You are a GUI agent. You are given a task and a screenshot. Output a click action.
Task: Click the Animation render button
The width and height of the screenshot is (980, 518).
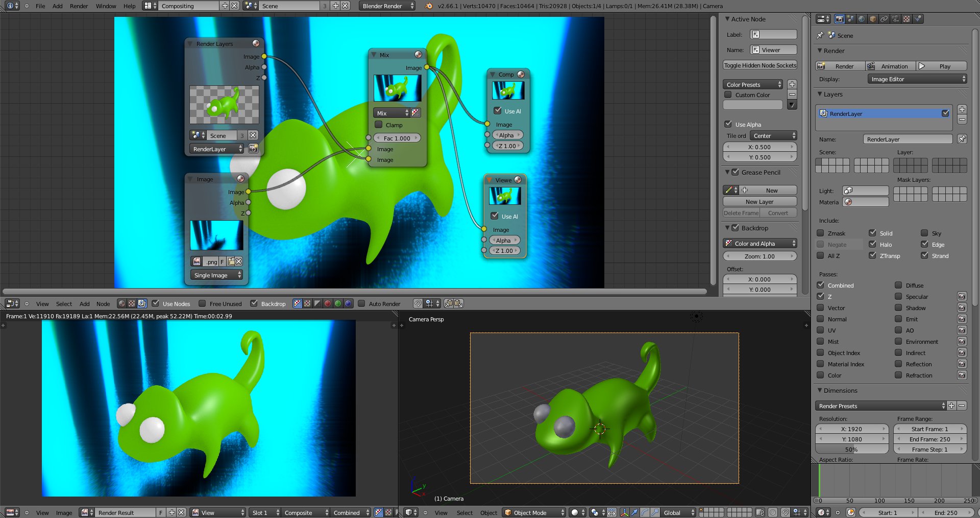[890, 66]
